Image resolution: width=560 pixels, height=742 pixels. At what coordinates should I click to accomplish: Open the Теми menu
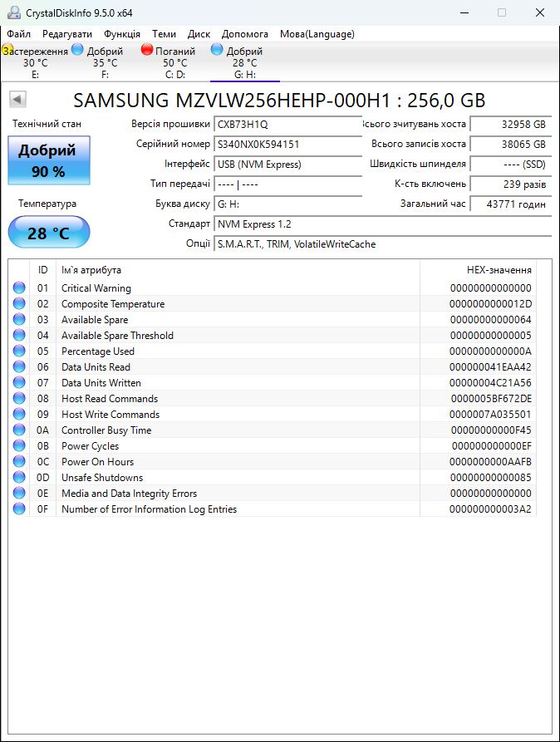pyautogui.click(x=164, y=34)
